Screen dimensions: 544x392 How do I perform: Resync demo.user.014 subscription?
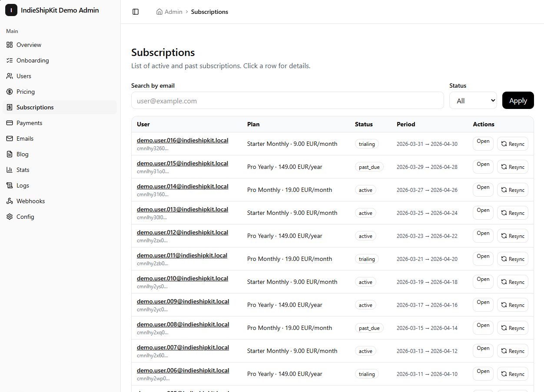click(513, 190)
